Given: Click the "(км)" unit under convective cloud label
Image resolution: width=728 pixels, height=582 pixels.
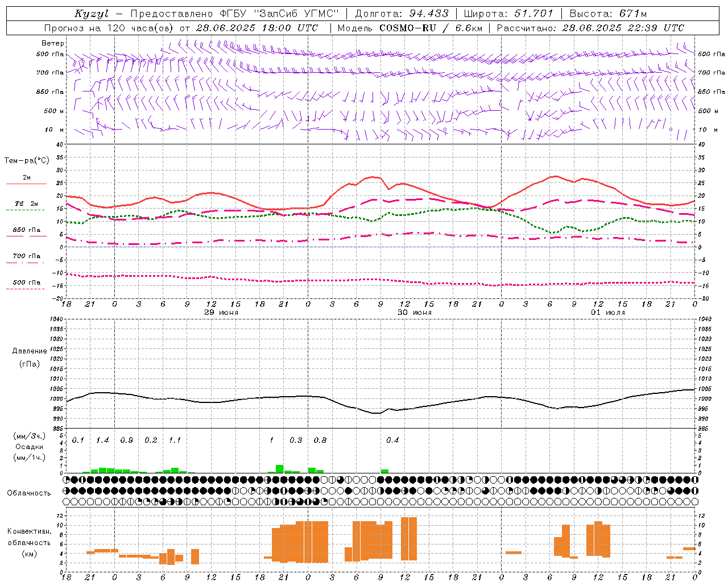Looking at the screenshot, I should pos(30,554).
